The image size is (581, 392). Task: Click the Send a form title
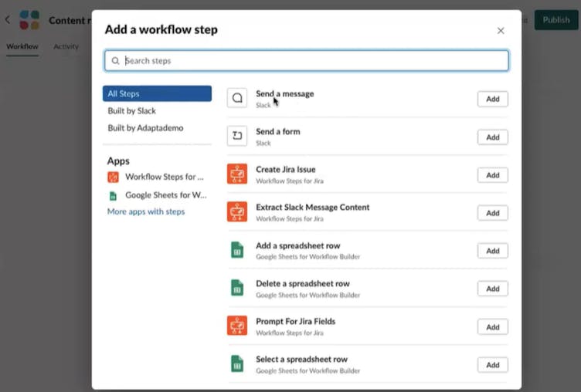click(x=278, y=131)
